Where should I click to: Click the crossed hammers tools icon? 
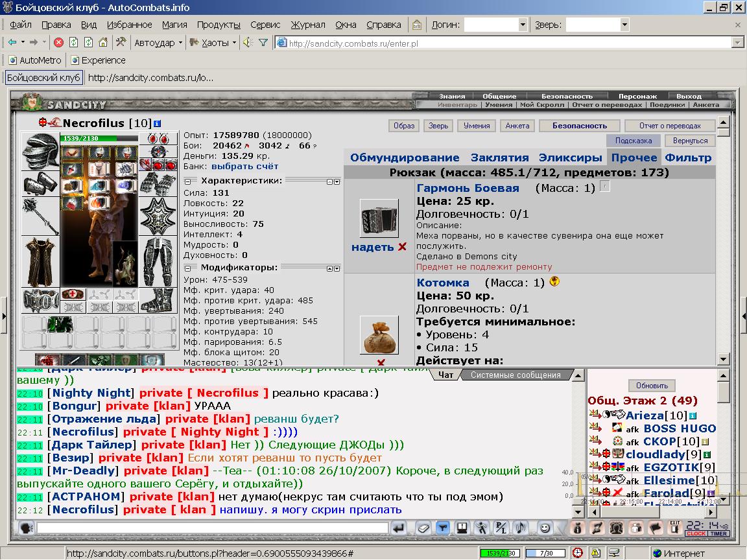121,42
